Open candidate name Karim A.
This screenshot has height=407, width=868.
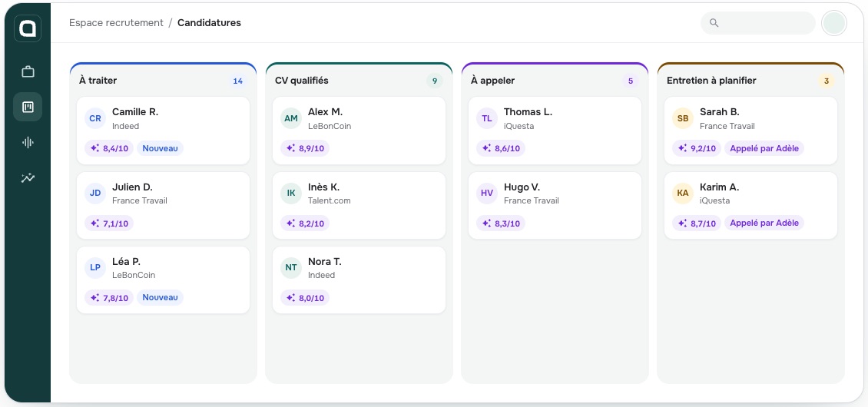pyautogui.click(x=720, y=187)
